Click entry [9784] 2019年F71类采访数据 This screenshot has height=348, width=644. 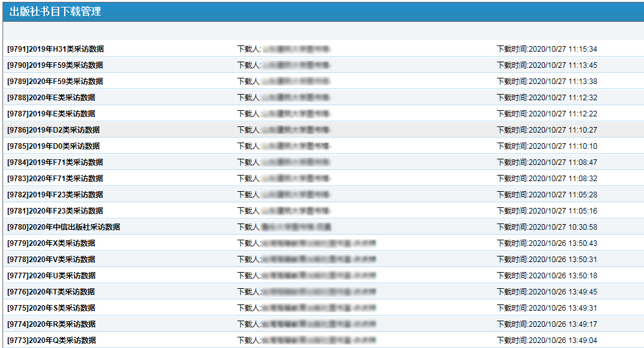click(55, 162)
